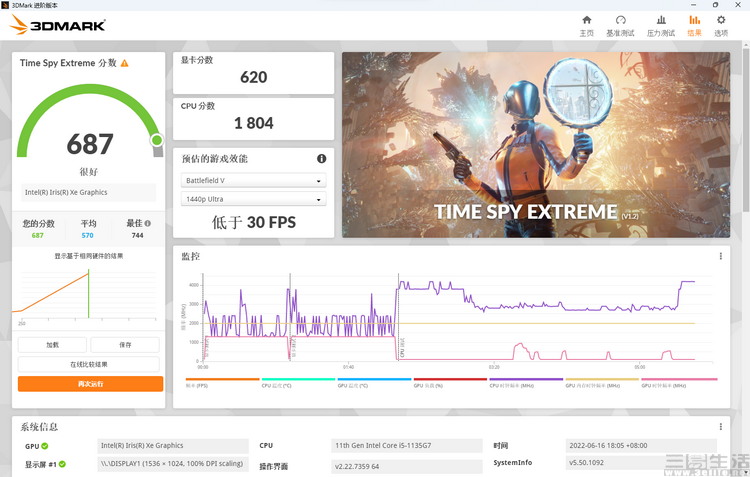This screenshot has width=750, height=477.
Task: Toggle the GPU memory clock yellow legend
Action: pos(602,383)
